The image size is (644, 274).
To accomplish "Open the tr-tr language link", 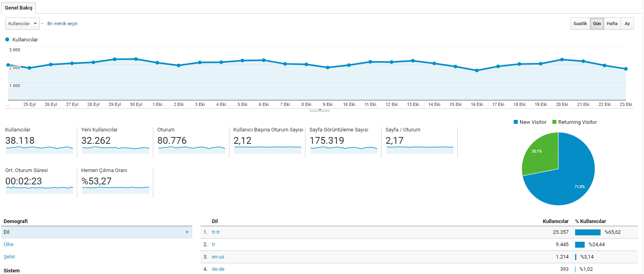I will click(216, 232).
